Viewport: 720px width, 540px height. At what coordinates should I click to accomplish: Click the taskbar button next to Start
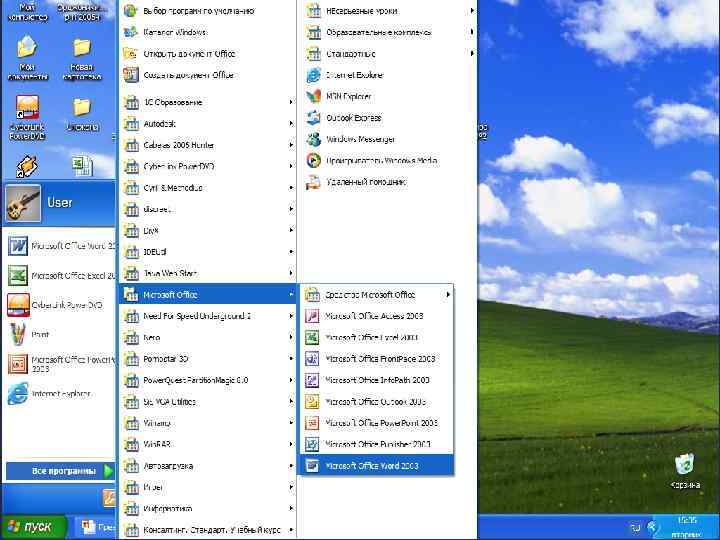point(94,527)
